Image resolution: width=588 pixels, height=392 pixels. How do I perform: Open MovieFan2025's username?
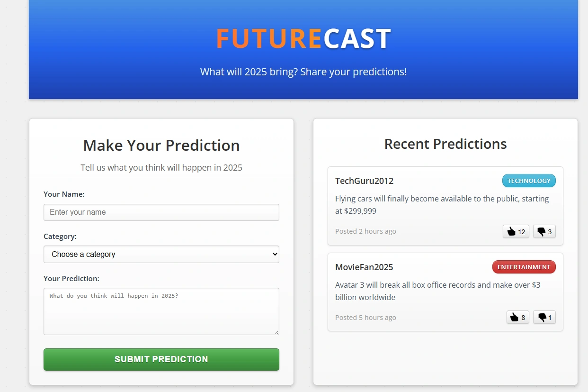coord(364,267)
